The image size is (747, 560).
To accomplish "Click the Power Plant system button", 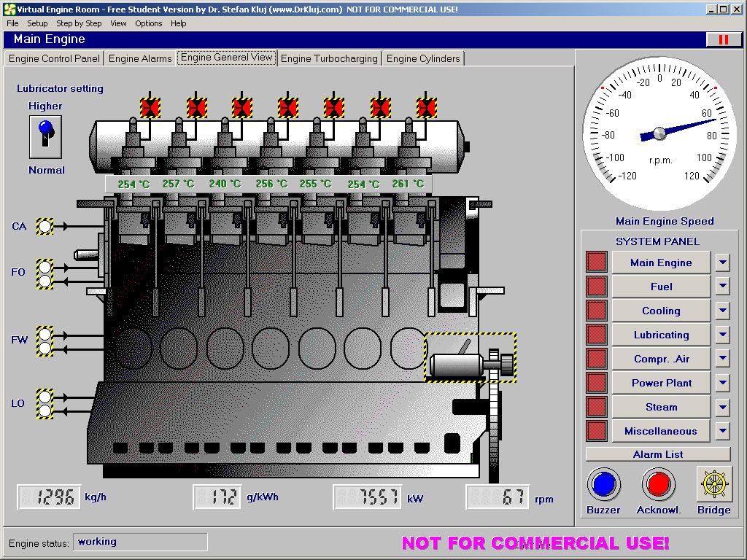I will click(661, 383).
